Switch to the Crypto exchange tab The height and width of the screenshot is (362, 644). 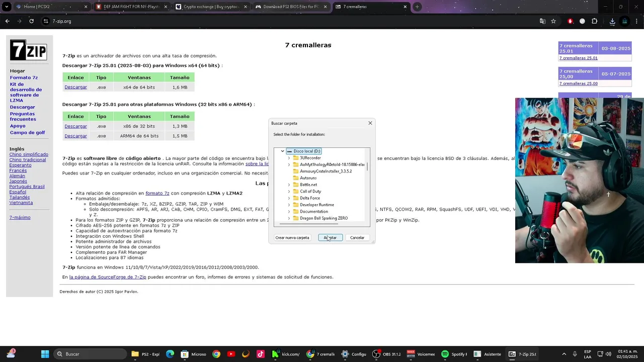(211, 7)
